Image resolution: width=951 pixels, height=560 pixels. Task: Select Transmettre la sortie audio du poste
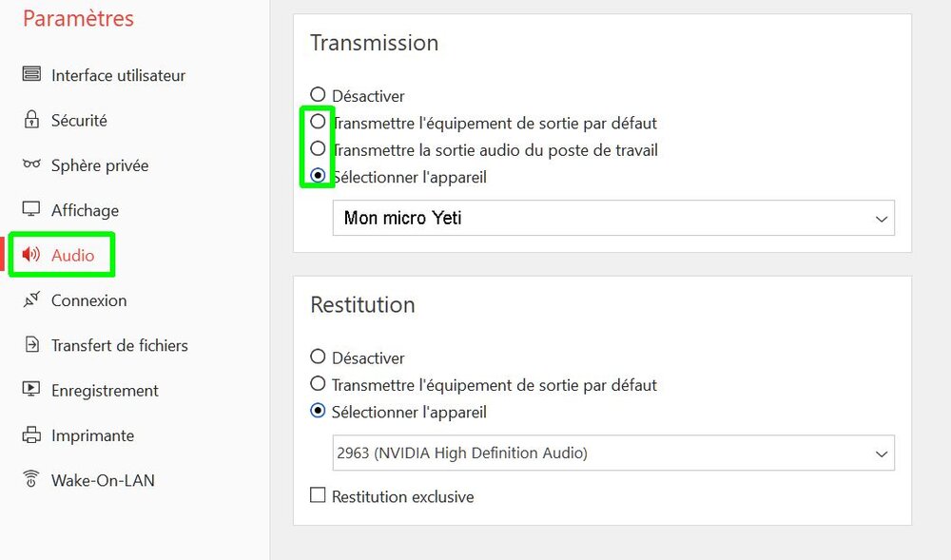click(318, 149)
